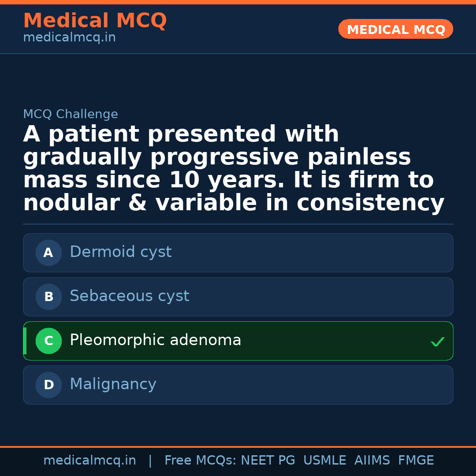Select the Dermoid cyst answer text

tap(120, 252)
